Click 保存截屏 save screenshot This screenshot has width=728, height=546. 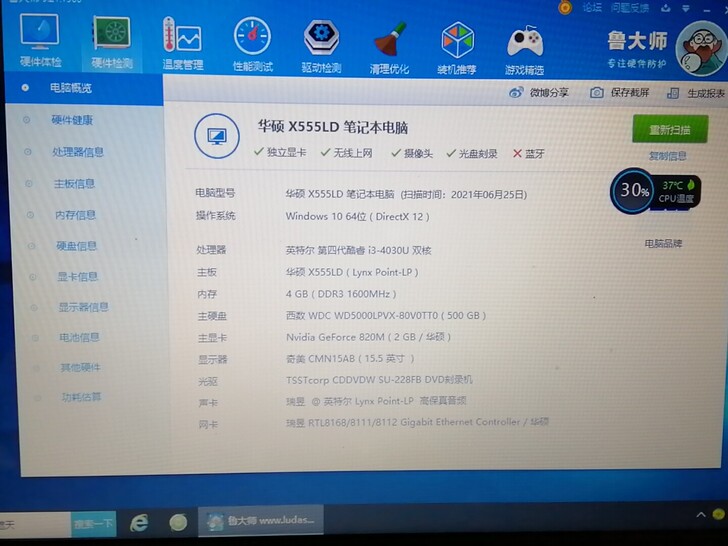coord(619,92)
